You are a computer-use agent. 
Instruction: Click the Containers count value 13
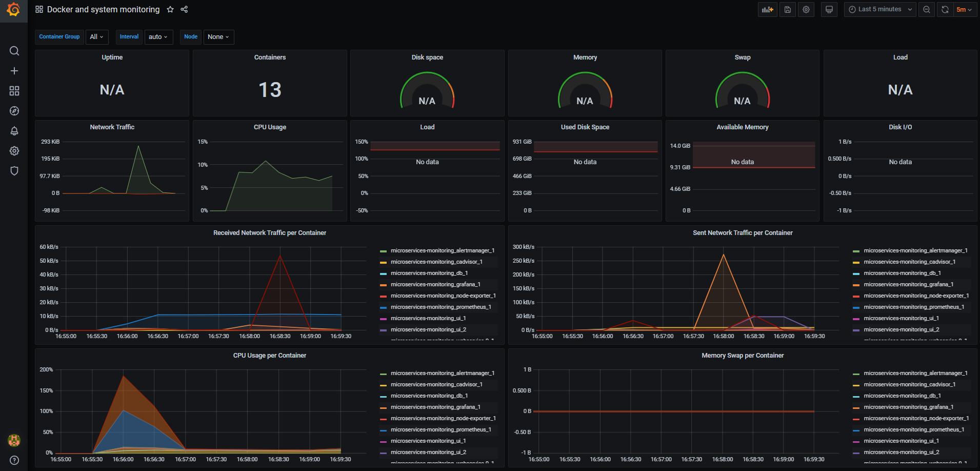270,90
